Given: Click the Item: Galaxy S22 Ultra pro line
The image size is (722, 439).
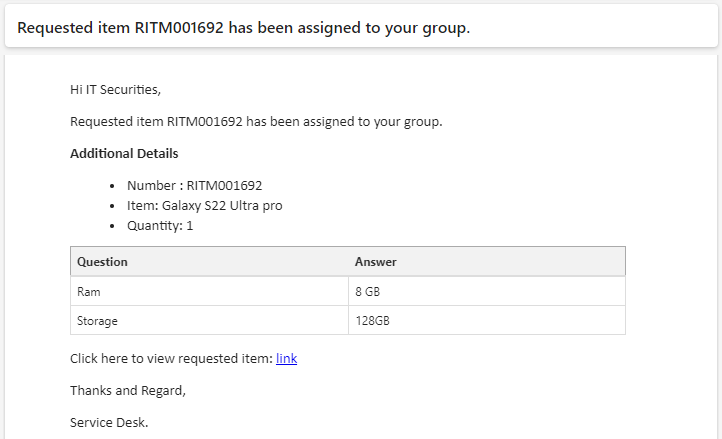Looking at the screenshot, I should click(204, 205).
